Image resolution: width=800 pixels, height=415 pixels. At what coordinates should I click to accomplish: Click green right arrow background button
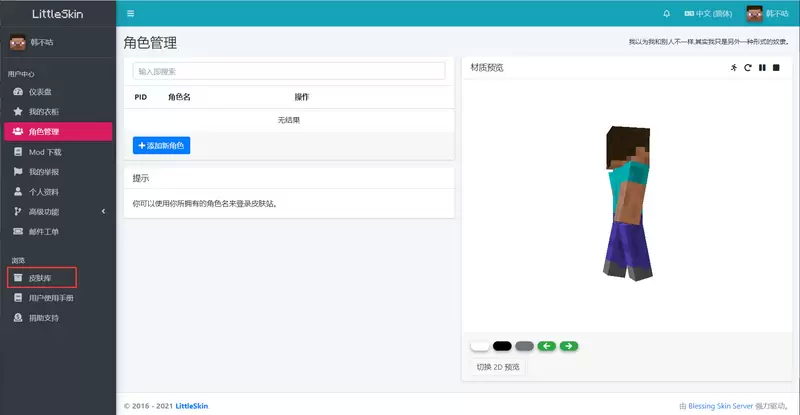pyautogui.click(x=569, y=346)
